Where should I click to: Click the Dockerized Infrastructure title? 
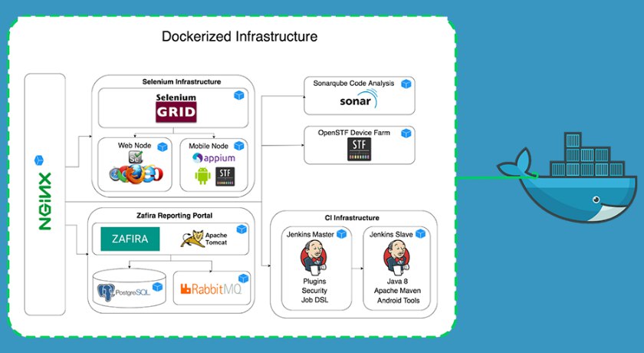239,37
